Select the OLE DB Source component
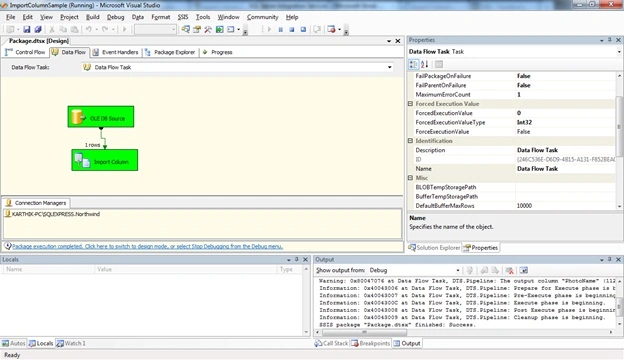This screenshot has width=624, height=360. click(101, 117)
